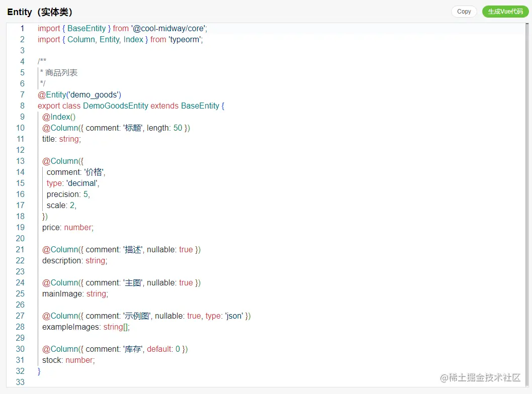This screenshot has width=532, height=394.
Task: Click comment: '价格' line
Action: [x=76, y=172]
